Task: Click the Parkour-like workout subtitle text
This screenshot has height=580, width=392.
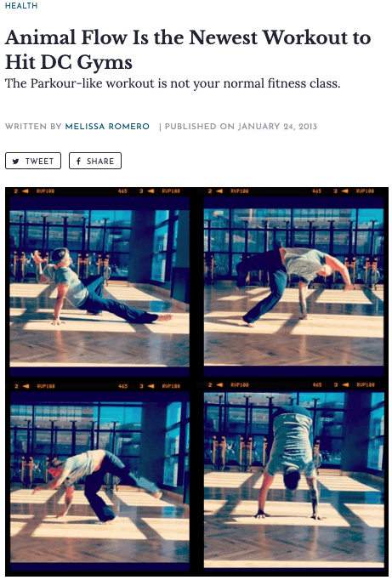Action: pos(173,83)
